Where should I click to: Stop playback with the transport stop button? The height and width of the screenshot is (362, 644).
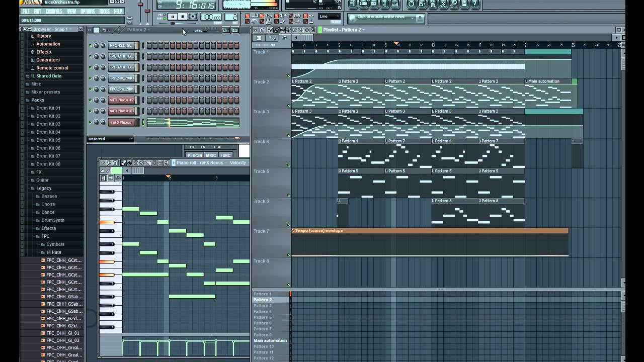(x=182, y=17)
